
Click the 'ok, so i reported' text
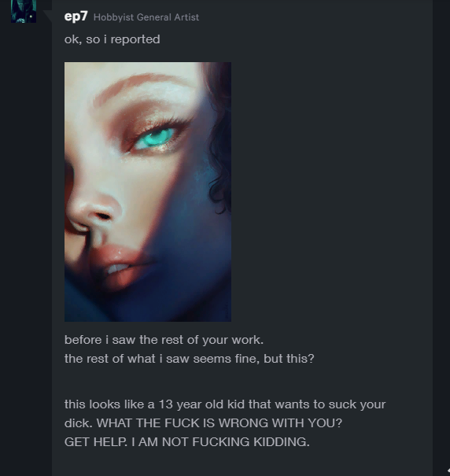(x=112, y=39)
